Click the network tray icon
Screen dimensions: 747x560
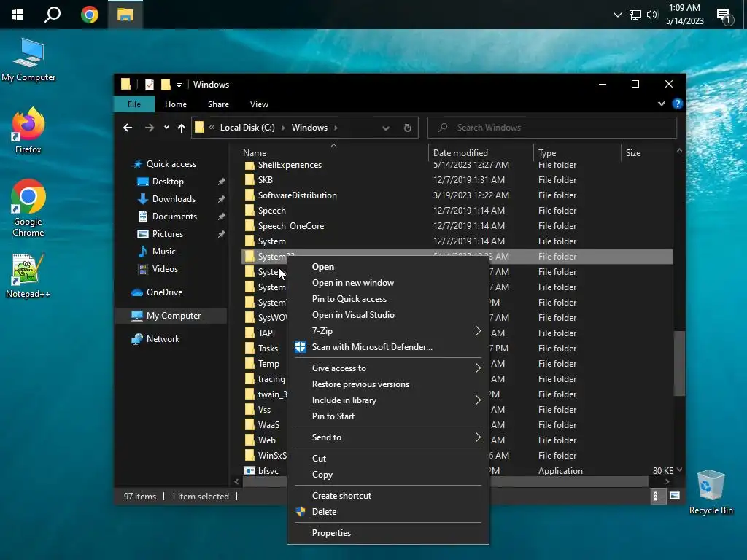click(x=635, y=15)
